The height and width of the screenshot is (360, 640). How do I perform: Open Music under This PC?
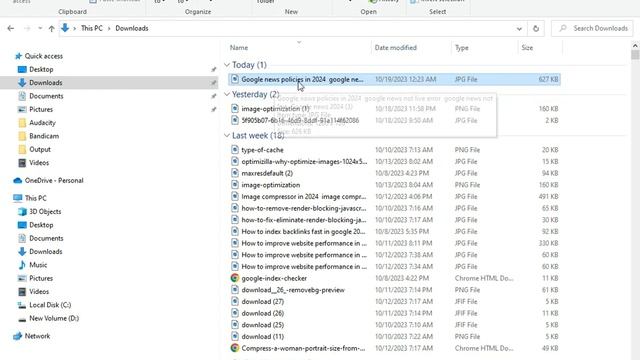point(38,265)
